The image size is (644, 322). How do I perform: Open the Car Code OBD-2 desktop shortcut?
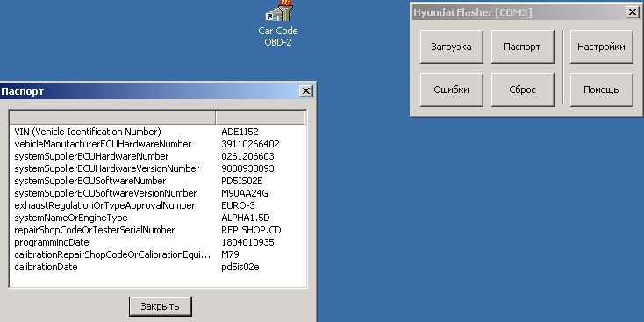(x=278, y=24)
